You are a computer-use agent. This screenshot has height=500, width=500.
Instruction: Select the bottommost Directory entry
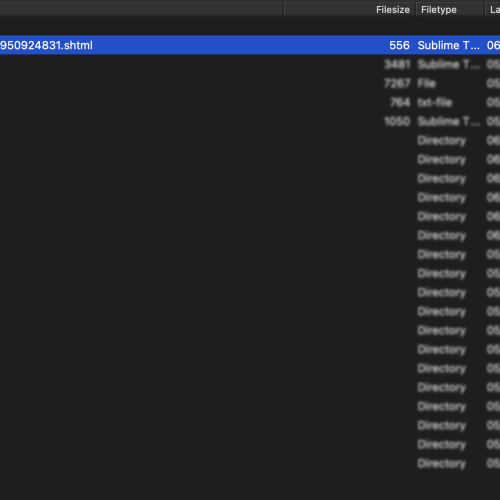click(x=250, y=463)
